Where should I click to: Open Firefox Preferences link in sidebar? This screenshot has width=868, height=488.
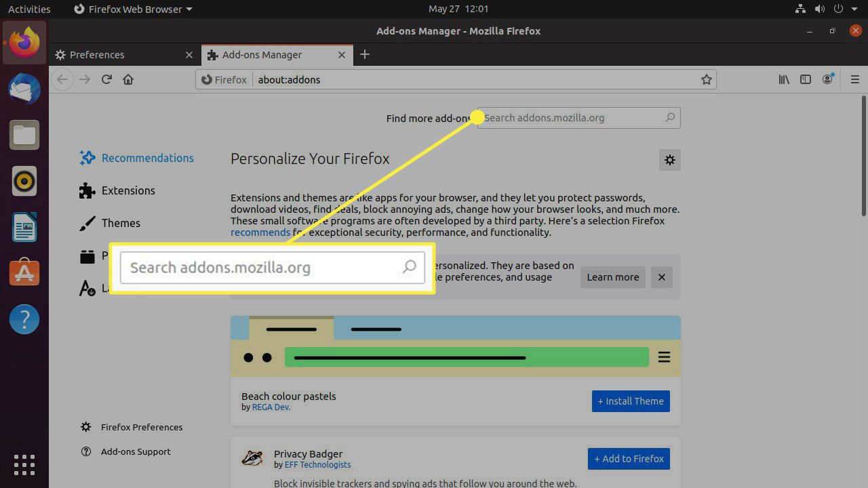pos(132,427)
